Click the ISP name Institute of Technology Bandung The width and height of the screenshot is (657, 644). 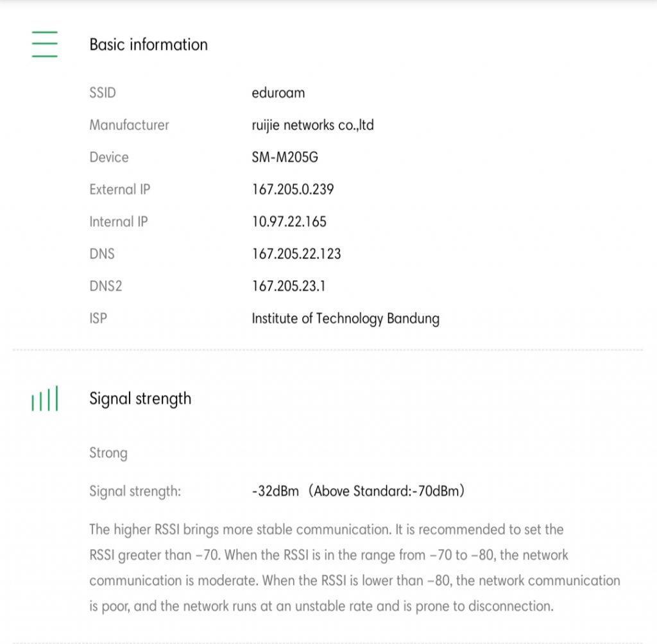[345, 319]
